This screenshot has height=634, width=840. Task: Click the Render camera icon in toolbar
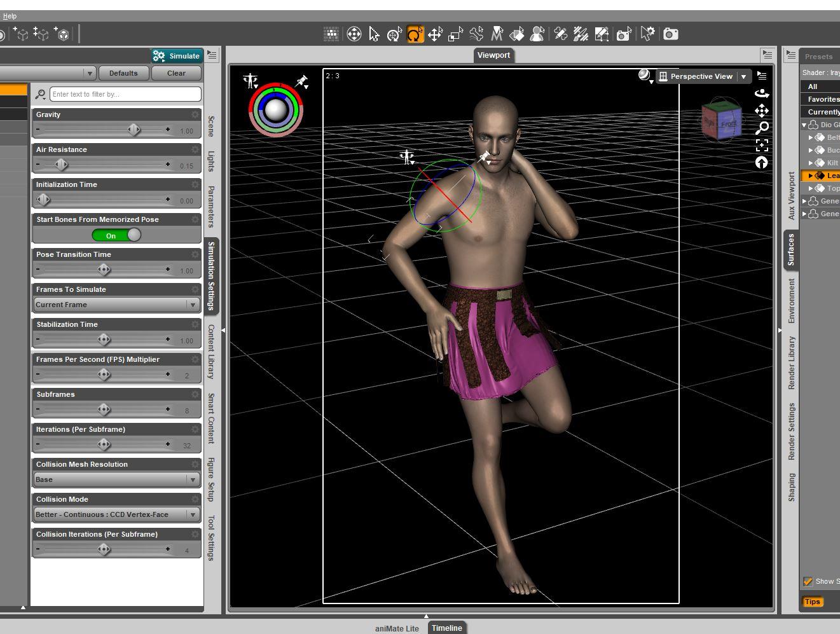pyautogui.click(x=671, y=34)
